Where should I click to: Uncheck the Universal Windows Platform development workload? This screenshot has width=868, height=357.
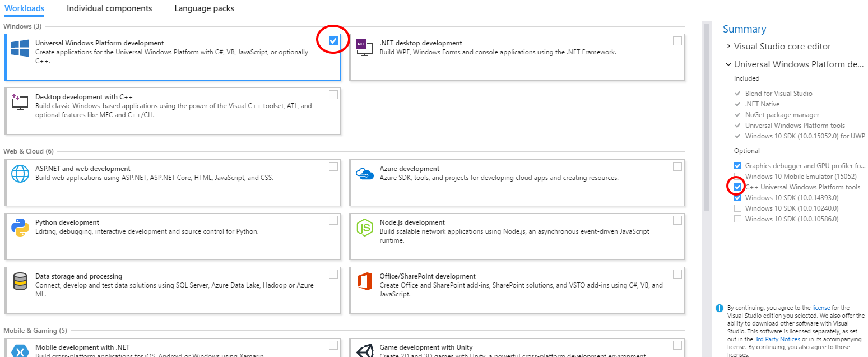[333, 40]
